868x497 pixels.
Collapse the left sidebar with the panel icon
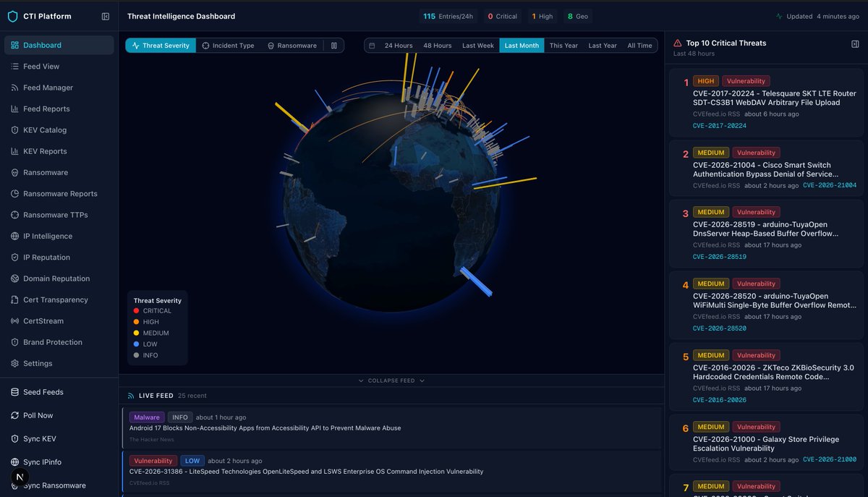(106, 16)
